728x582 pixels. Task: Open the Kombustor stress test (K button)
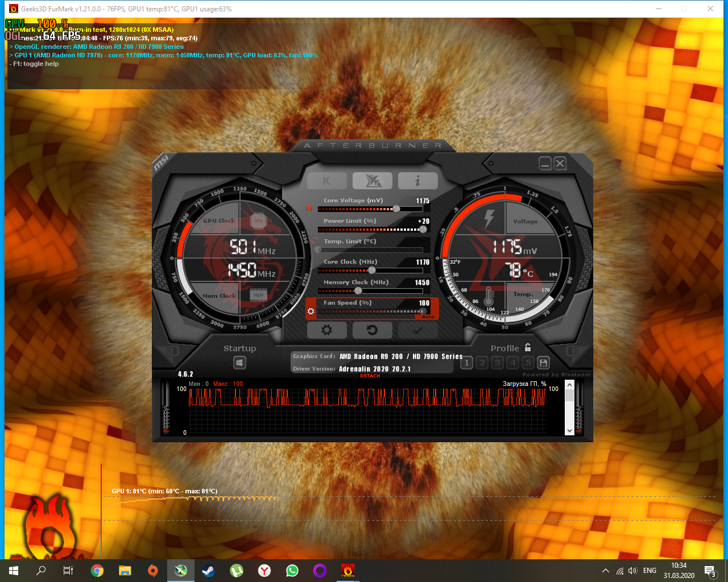pos(327,181)
